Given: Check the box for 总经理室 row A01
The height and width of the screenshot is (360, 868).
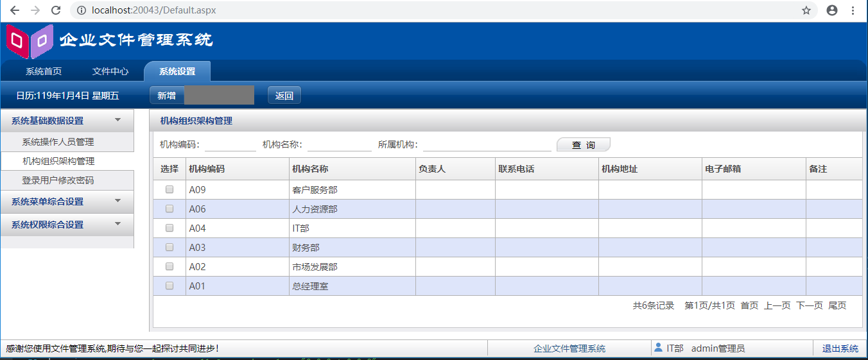Looking at the screenshot, I should coord(169,286).
